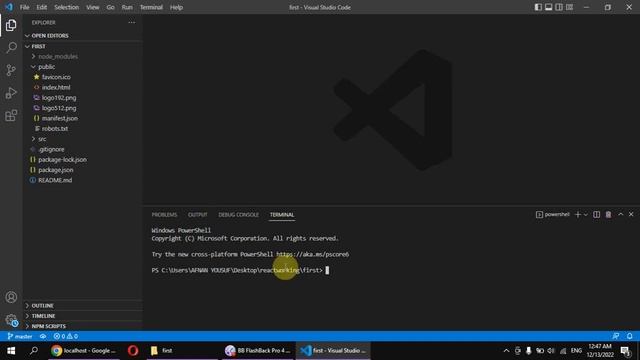Open the Source Control view
The height and width of the screenshot is (360, 640).
click(x=11, y=70)
